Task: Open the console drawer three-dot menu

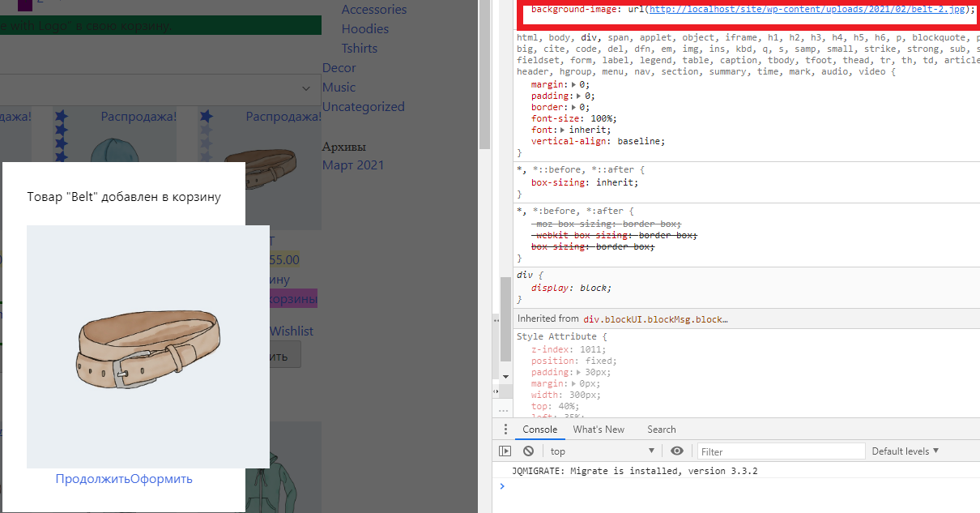Action: tap(505, 430)
